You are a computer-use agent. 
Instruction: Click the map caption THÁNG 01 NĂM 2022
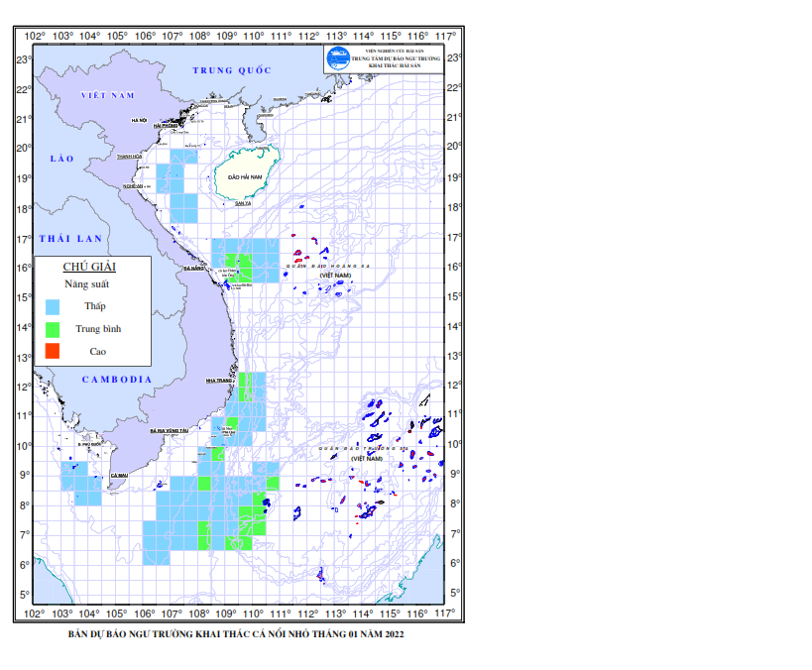(x=358, y=634)
